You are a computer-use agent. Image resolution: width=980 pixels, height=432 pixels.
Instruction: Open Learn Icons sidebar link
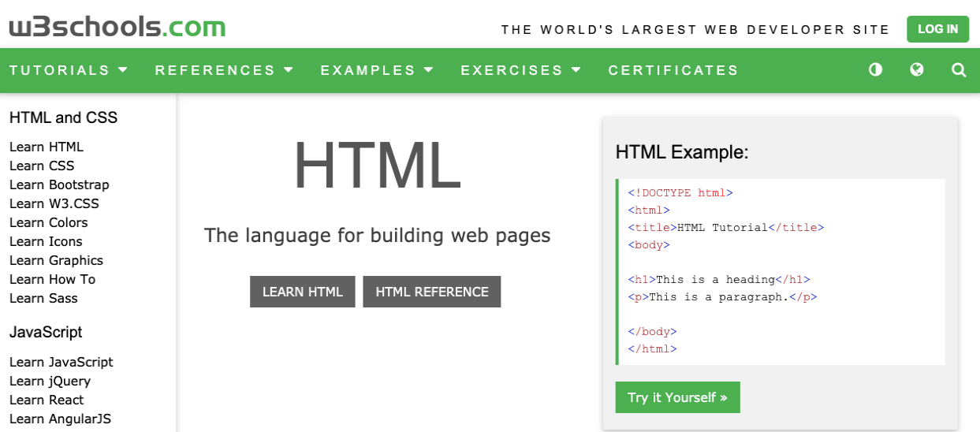[x=46, y=241]
